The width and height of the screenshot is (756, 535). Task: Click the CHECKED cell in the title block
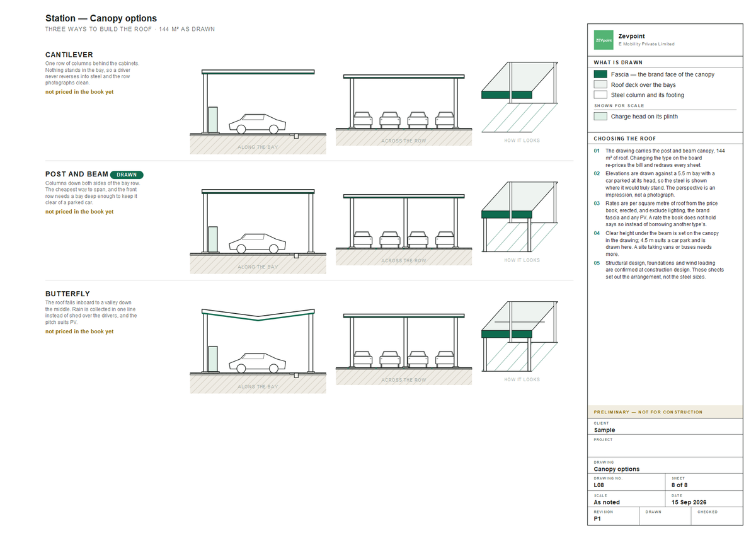coord(717,517)
